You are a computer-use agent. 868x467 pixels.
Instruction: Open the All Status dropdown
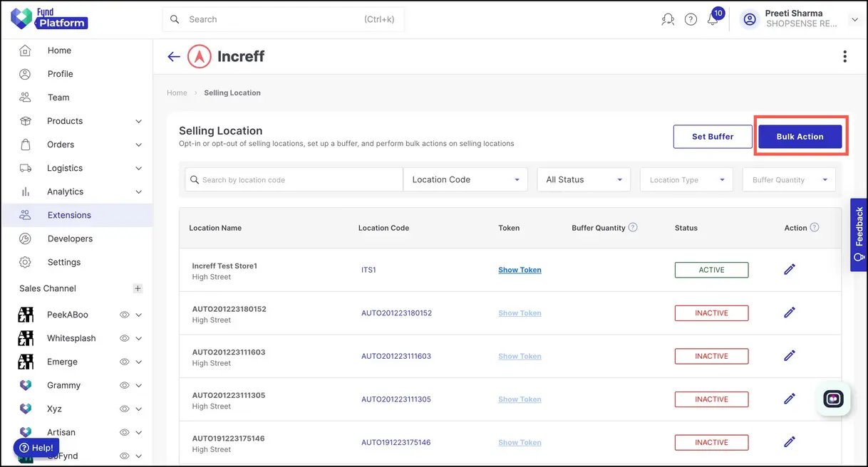(x=584, y=179)
